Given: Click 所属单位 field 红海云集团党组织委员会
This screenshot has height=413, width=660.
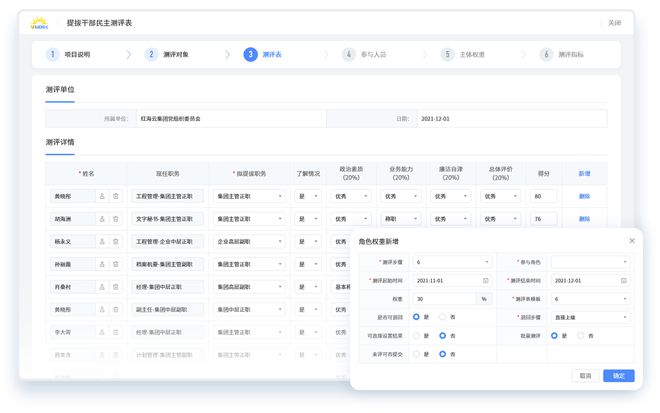Looking at the screenshot, I should [x=231, y=119].
